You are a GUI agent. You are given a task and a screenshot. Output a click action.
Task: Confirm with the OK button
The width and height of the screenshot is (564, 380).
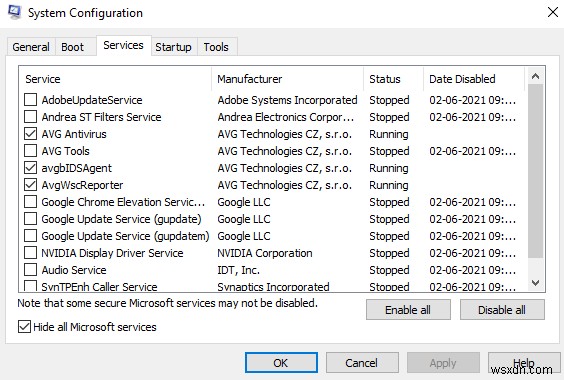click(281, 363)
